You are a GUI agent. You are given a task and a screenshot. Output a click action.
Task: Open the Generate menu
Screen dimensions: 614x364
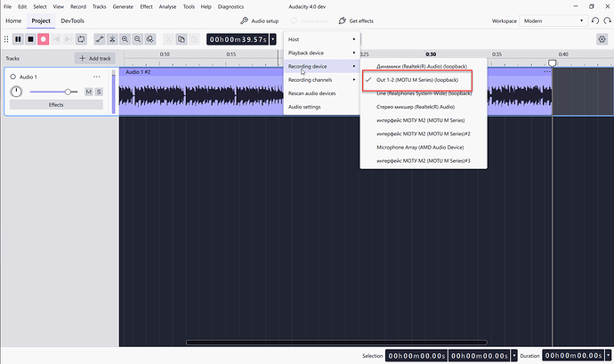[123, 6]
